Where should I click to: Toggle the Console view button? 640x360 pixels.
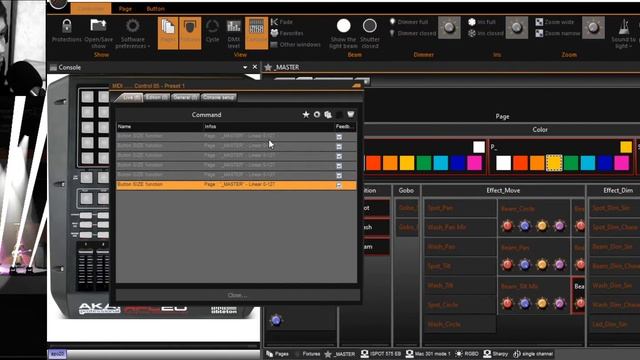coord(256,33)
